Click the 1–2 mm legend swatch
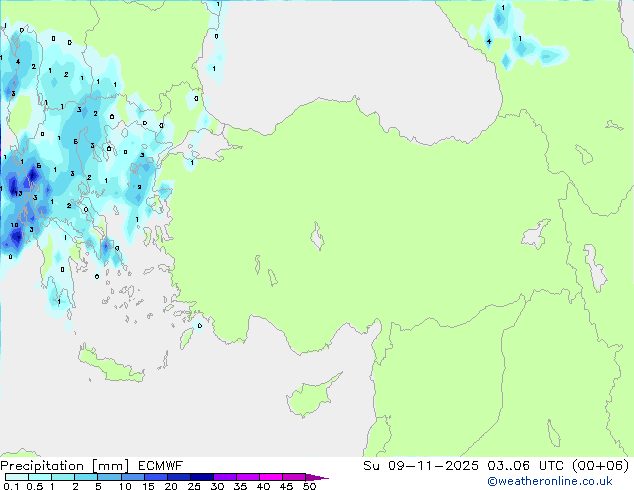Screen dimensions: 634x490 pyautogui.click(x=63, y=477)
